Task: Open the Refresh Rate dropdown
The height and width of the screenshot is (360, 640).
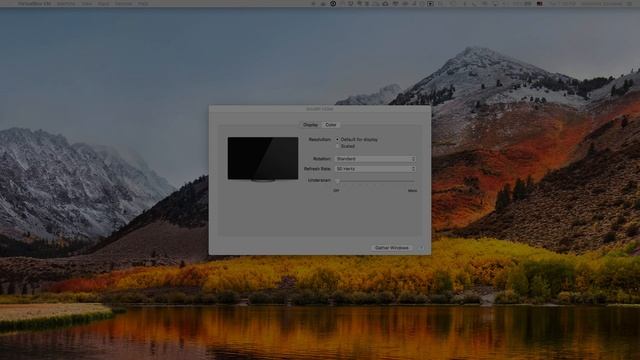Action: (376, 169)
